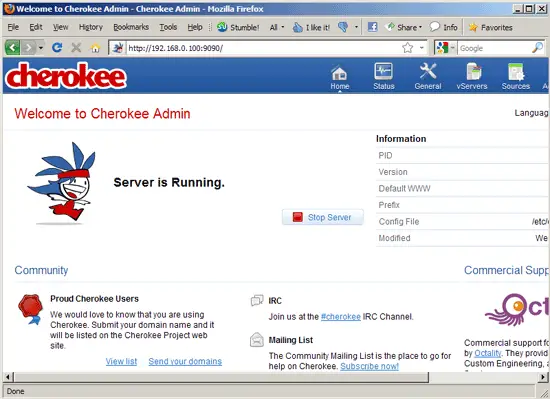Click the Octality octopus logo

[x=516, y=310]
